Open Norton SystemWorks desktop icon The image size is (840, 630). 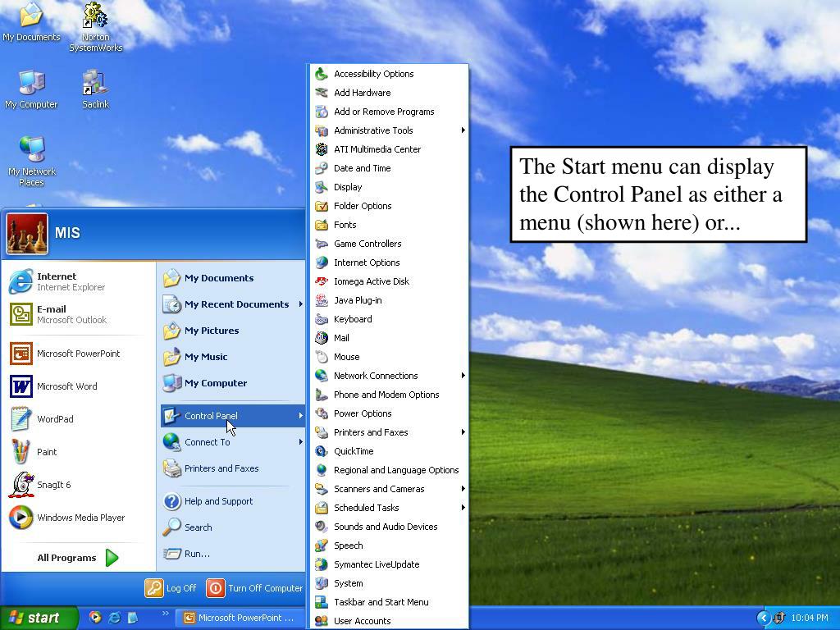coord(95,15)
